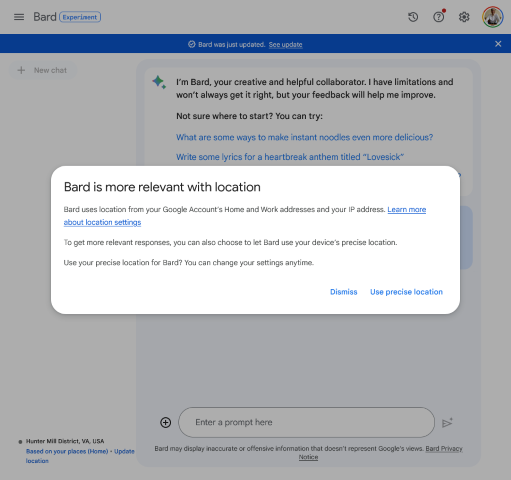Click Hunter Mill District, VA, USA text
Viewport: 511px width, 480px height.
coord(65,441)
